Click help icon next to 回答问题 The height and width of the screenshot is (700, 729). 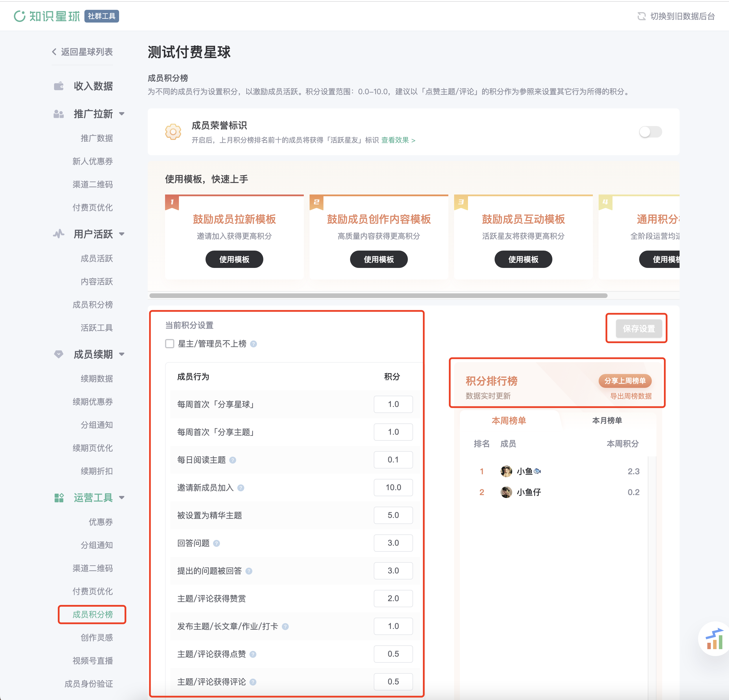tap(217, 543)
